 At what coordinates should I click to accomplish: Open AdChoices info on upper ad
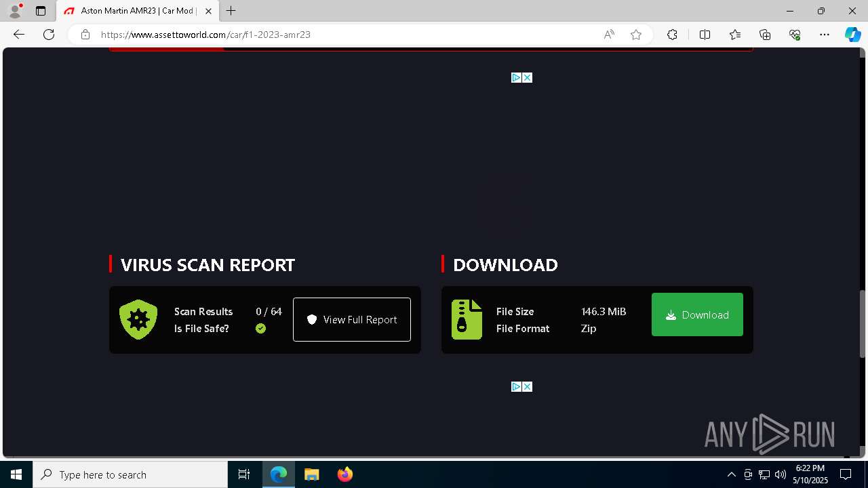pyautogui.click(x=516, y=78)
